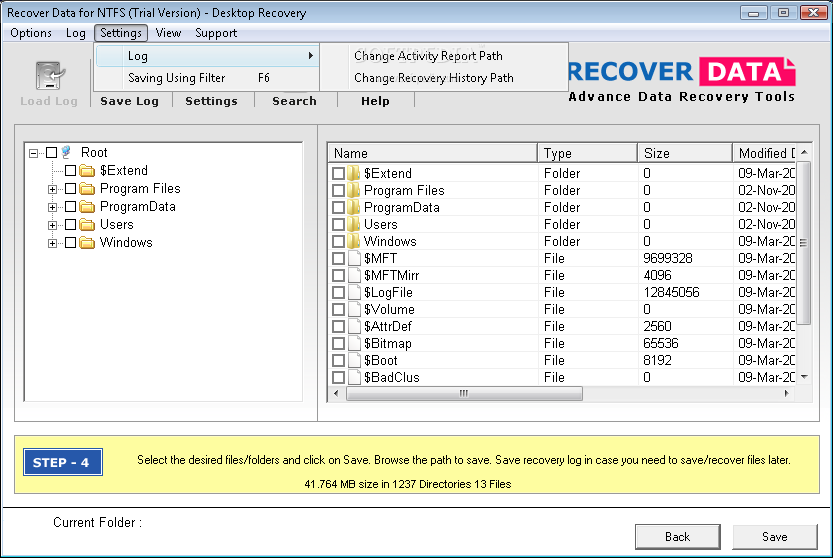Click the Root drive icon in tree

pos(66,153)
